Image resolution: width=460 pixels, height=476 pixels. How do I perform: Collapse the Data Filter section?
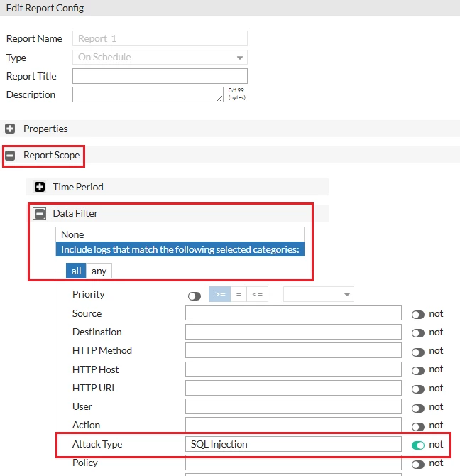point(40,213)
